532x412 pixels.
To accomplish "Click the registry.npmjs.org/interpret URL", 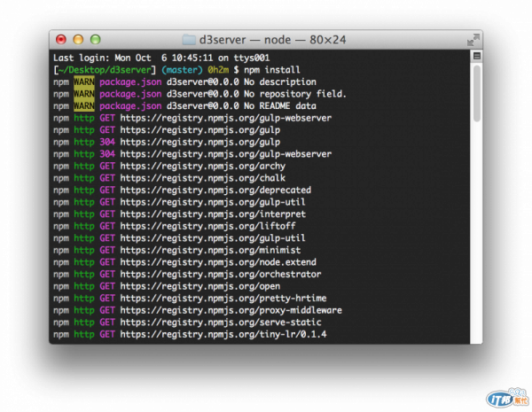I will tap(213, 214).
